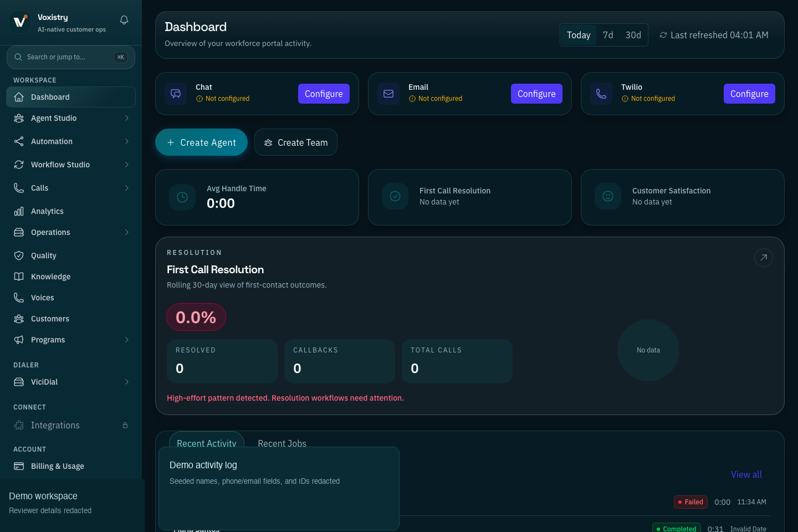Click the Chat channel icon
Screen dimensions: 798x532
176,94
